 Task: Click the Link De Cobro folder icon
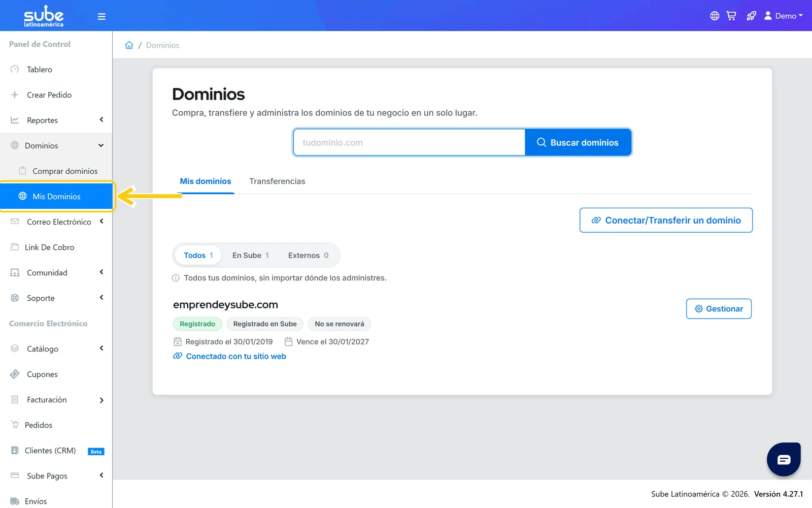15,247
